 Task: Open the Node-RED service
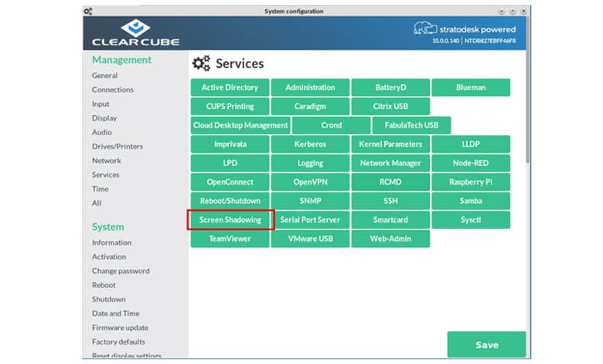[x=471, y=163]
